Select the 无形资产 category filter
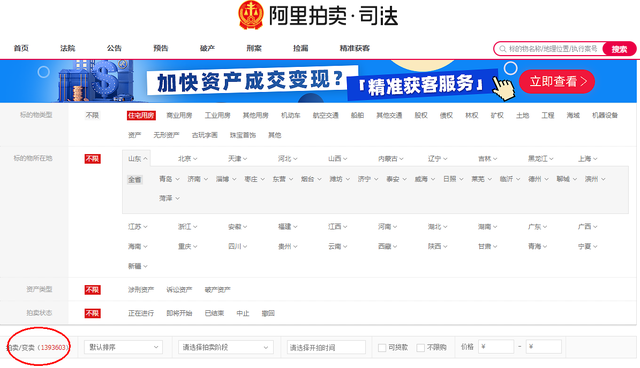 tap(166, 135)
